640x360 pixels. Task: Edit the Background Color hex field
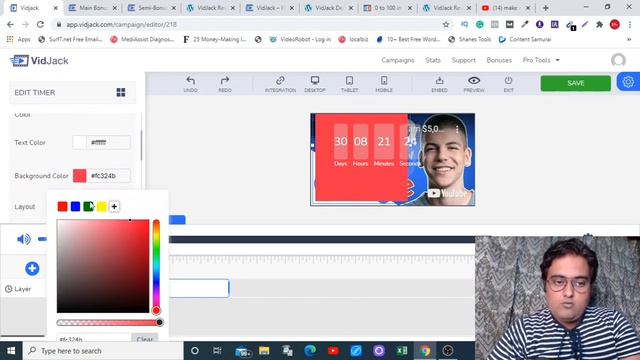(x=108, y=176)
